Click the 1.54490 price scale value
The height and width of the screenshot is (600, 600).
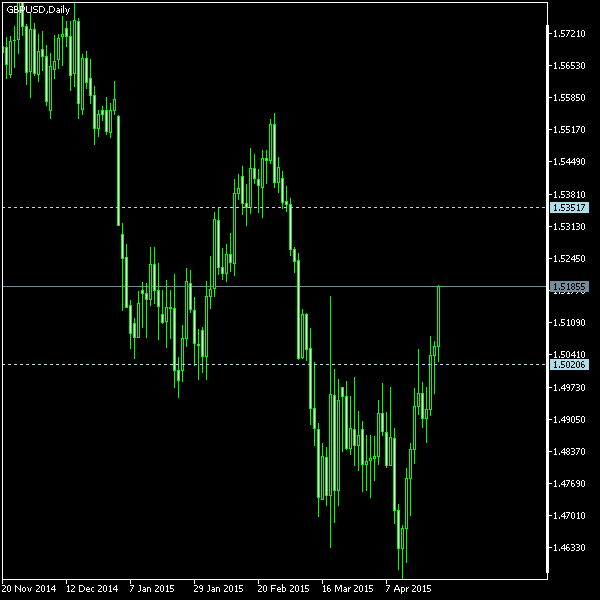click(x=569, y=162)
